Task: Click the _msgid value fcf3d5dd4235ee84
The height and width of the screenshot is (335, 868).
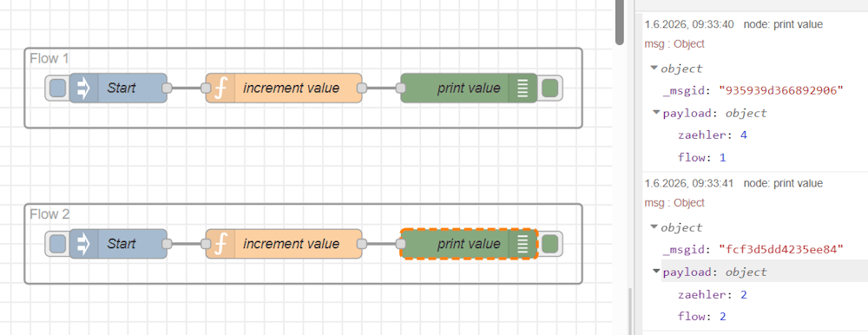Action: click(780, 250)
